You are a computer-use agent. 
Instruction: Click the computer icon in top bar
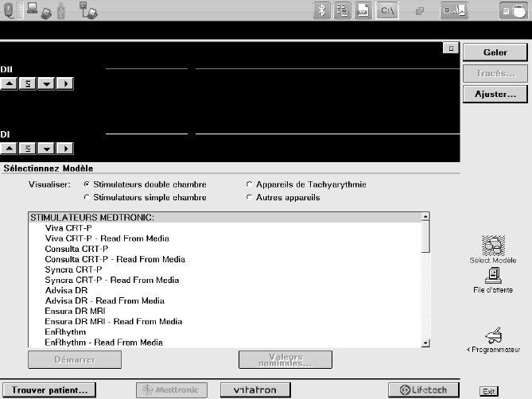pos(33,8)
